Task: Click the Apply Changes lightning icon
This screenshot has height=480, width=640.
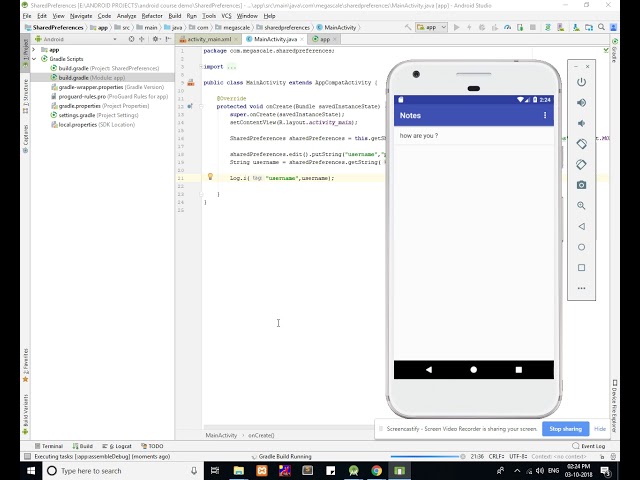Action: click(x=469, y=27)
